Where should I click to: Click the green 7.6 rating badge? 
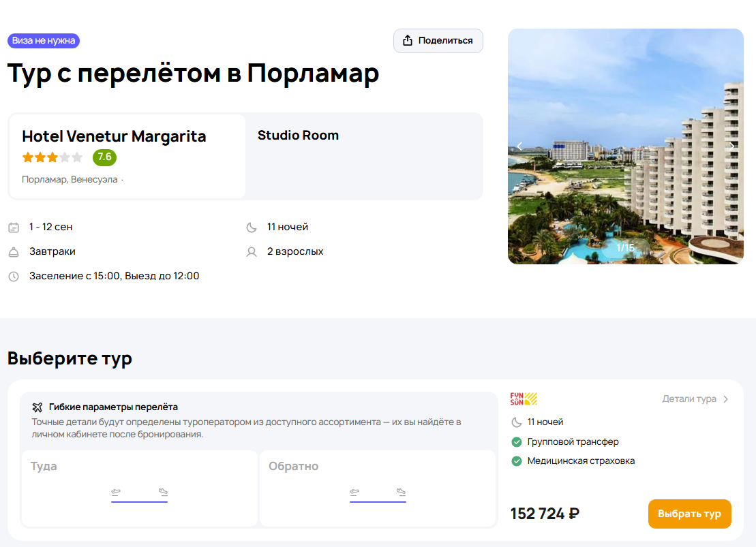coord(104,157)
